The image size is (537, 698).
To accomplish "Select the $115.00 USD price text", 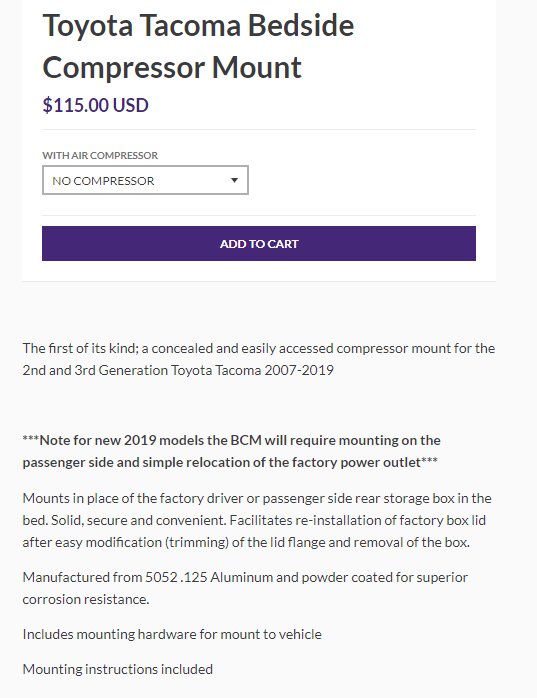I will click(x=95, y=105).
